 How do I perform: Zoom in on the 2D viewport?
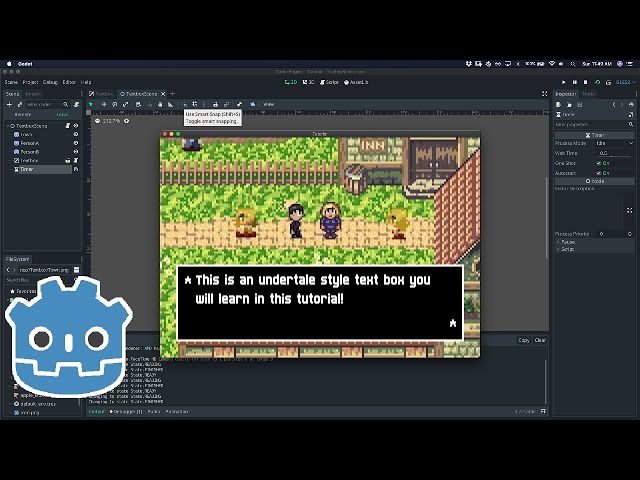[127, 121]
